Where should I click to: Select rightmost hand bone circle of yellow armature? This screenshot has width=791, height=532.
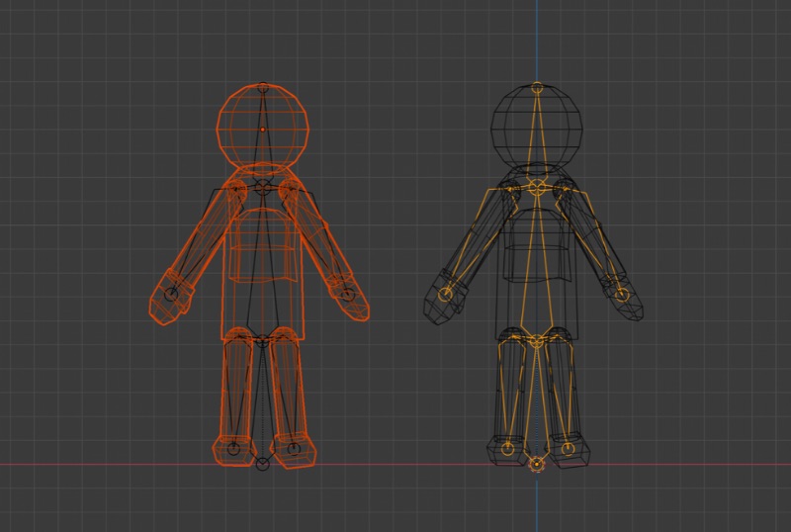pyautogui.click(x=622, y=294)
